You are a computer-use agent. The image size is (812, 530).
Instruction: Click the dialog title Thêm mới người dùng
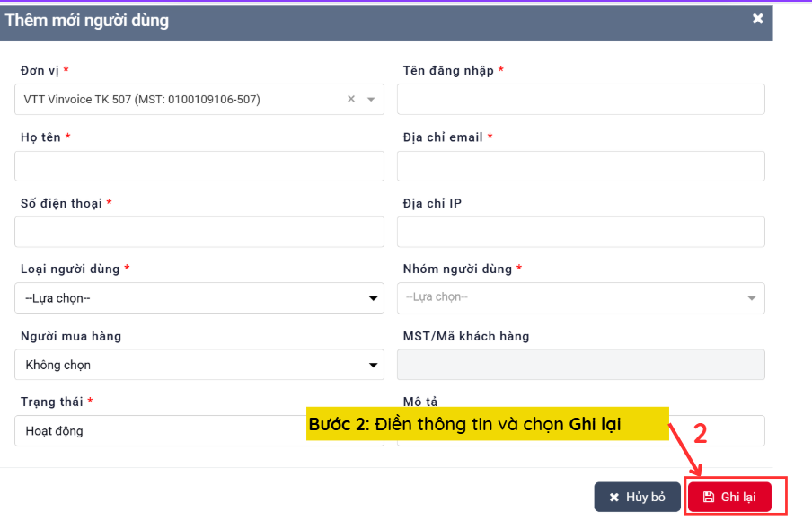[x=87, y=20]
